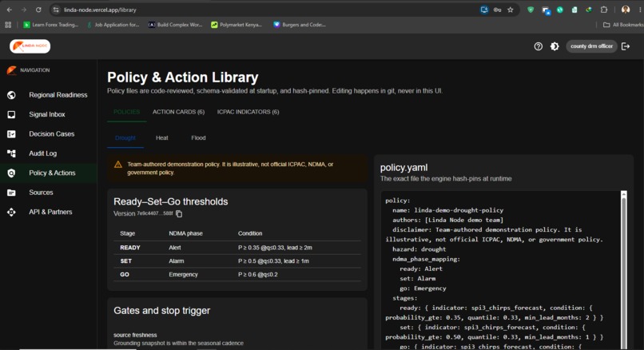Open Polymarket Kenya bookmark
This screenshot has height=350, width=644.
tap(237, 25)
